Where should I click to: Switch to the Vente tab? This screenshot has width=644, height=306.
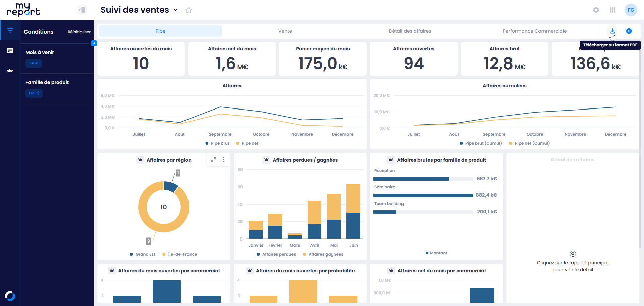pos(285,31)
